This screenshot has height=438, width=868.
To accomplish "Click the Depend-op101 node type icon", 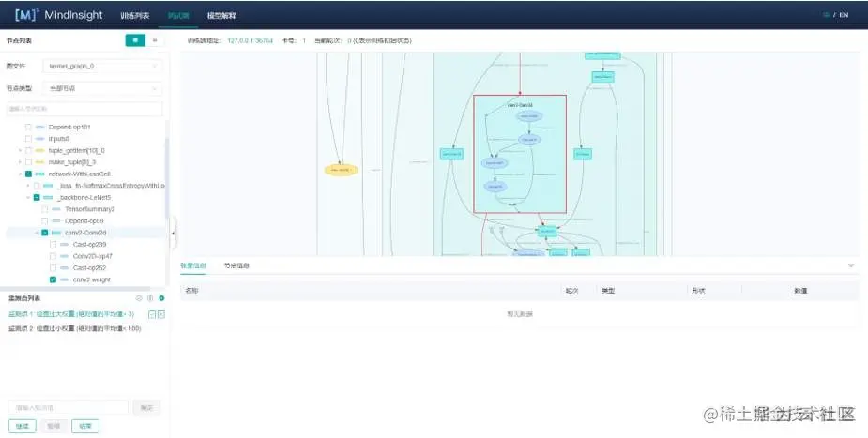I will [39, 128].
